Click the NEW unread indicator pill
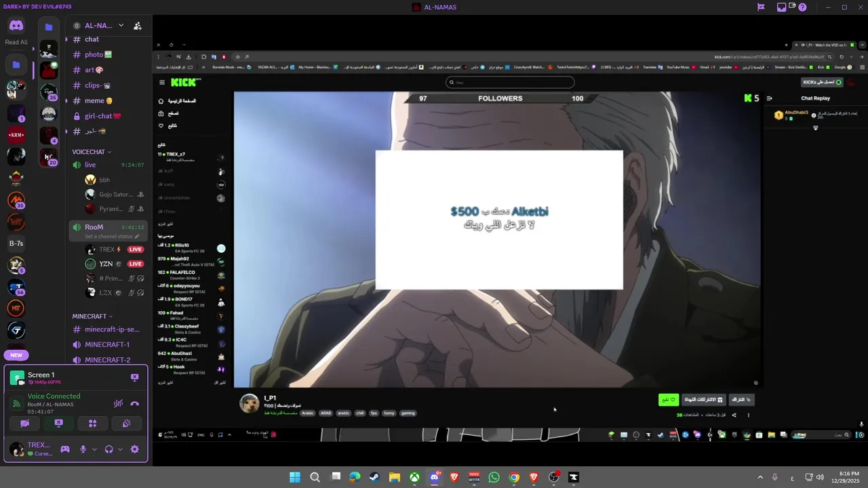 [x=16, y=355]
